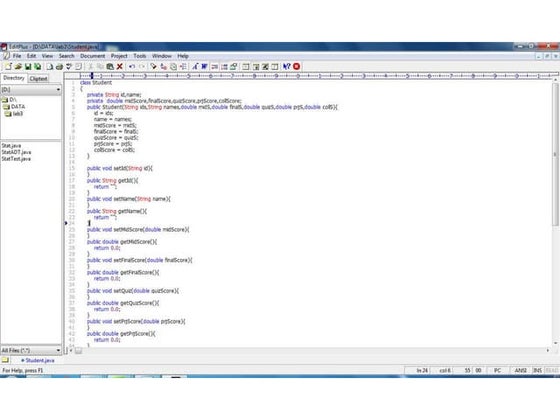560x420 pixels.
Task: Open the Search menu
Action: click(66, 56)
